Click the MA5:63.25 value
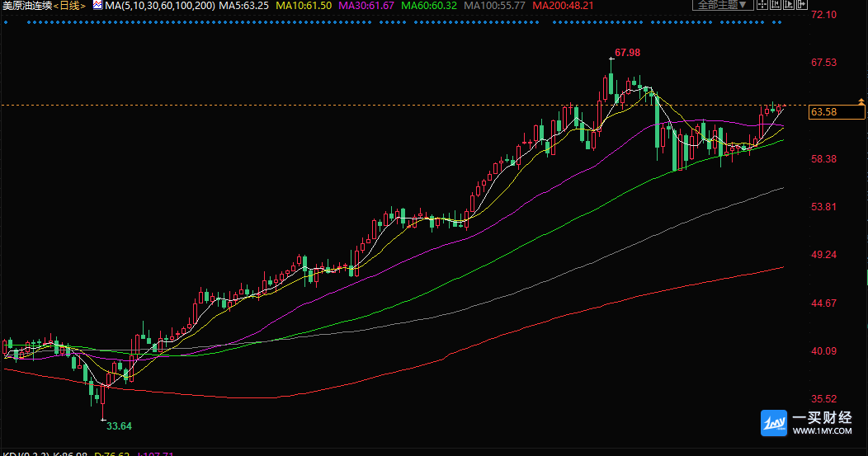Image resolution: width=868 pixels, height=456 pixels. tap(244, 6)
